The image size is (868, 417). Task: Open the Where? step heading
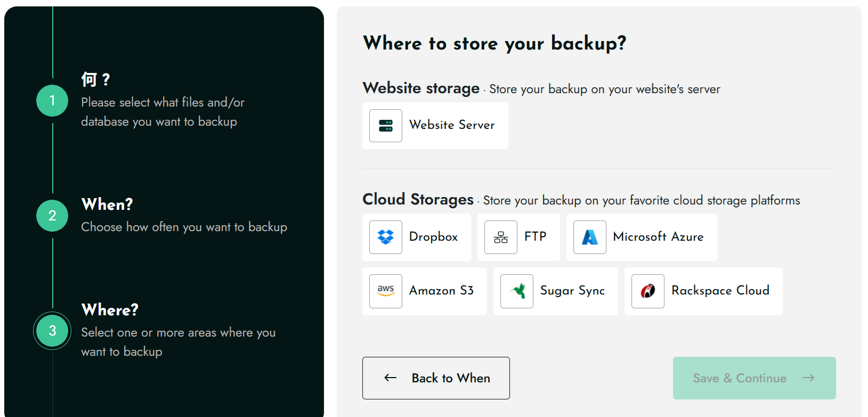click(110, 310)
